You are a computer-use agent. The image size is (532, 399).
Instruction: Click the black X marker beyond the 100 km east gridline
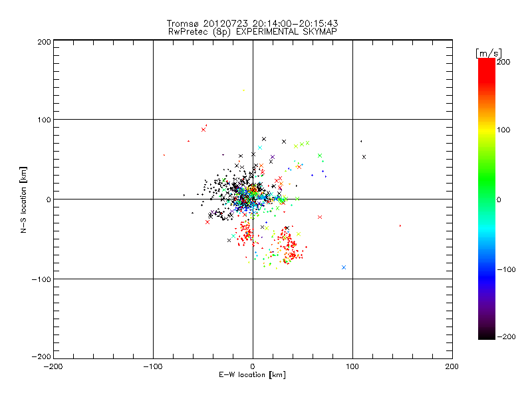click(364, 157)
